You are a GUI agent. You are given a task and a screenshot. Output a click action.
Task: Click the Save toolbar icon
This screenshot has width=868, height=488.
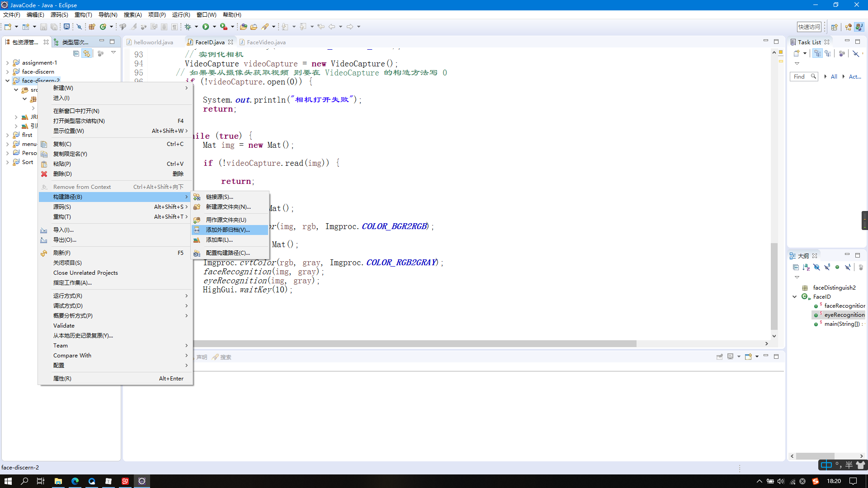click(x=43, y=27)
